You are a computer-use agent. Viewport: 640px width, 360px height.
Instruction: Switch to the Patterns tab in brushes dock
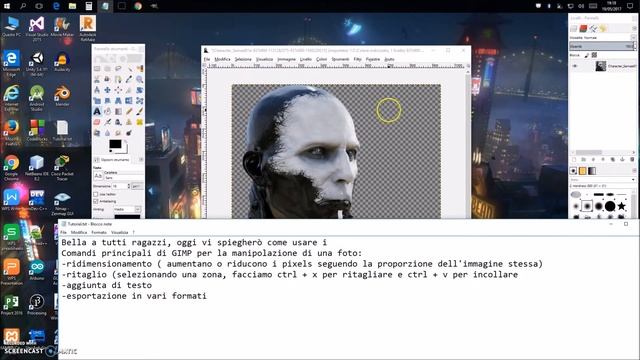[582, 171]
